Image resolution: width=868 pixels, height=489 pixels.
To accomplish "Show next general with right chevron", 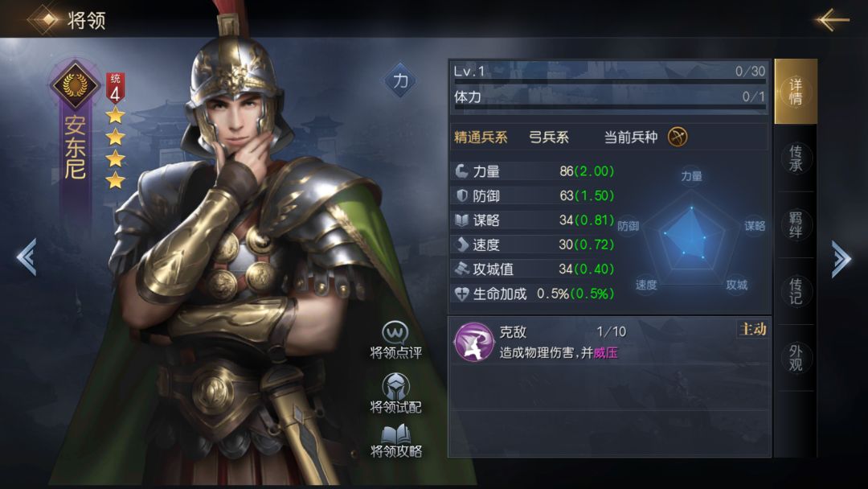I will (x=841, y=257).
